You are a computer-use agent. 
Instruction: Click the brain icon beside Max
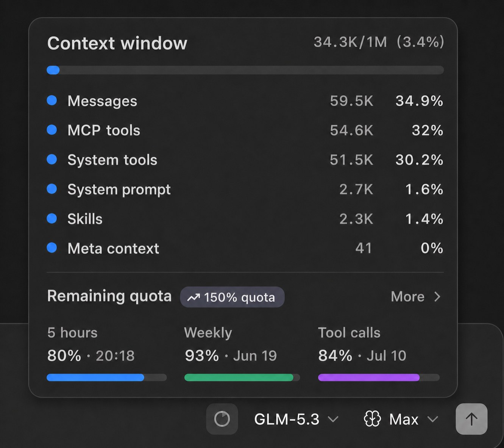pyautogui.click(x=372, y=419)
